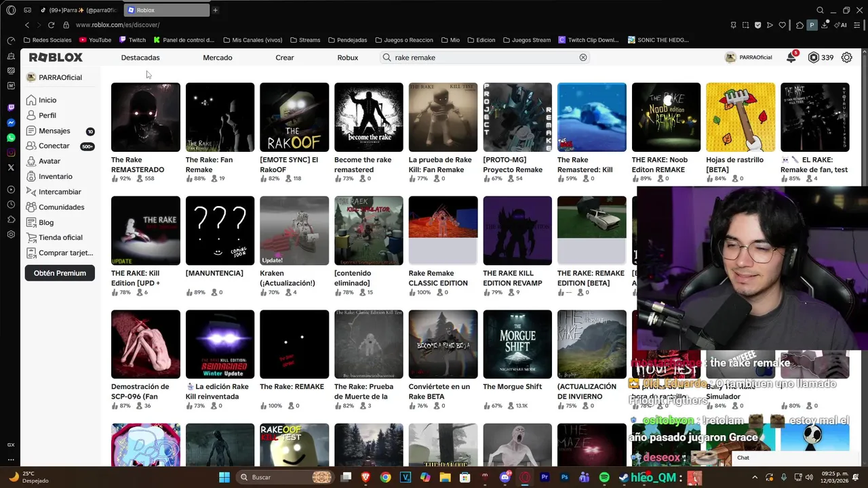Screen dimensions: 868x488
Task: Open the Twitch Clip Downloader bookmark
Action: 589,40
